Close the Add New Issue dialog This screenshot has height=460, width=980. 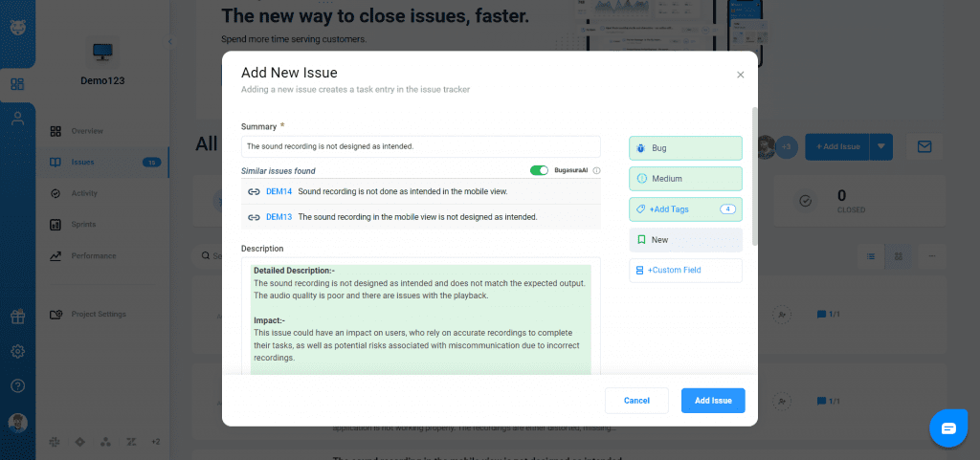[740, 75]
